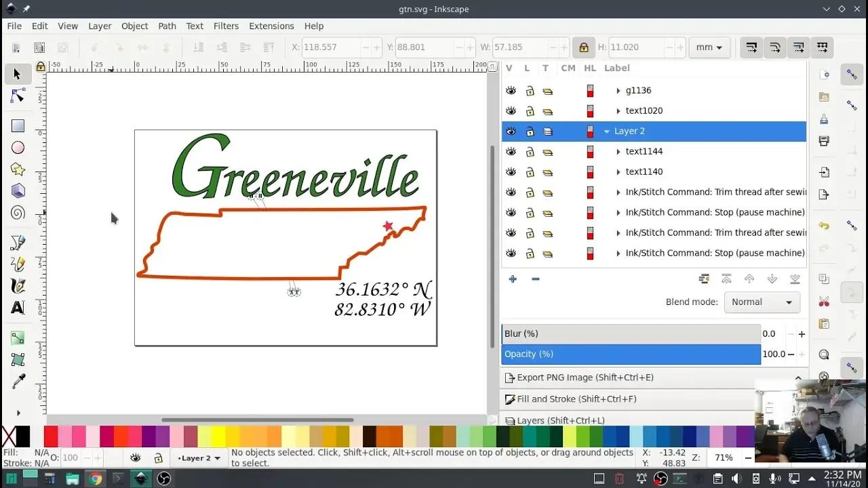Screen dimensions: 868x488
Task: Lock the text1144 layer item
Action: (530, 151)
